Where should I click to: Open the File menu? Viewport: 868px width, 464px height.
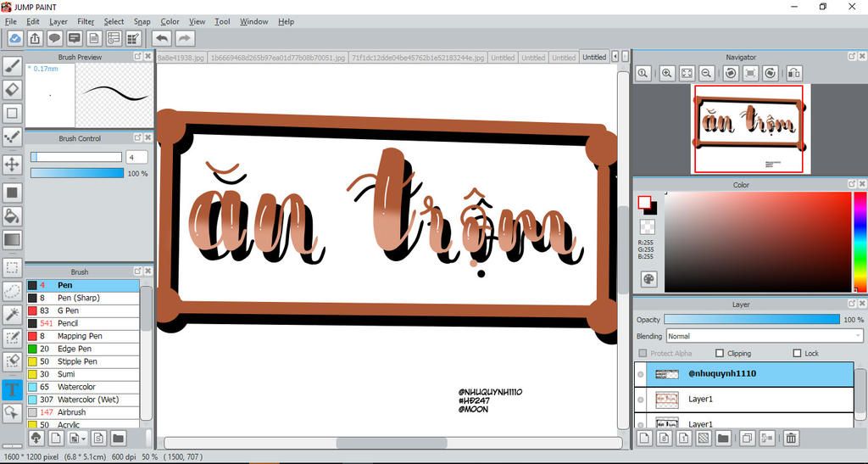coord(10,21)
